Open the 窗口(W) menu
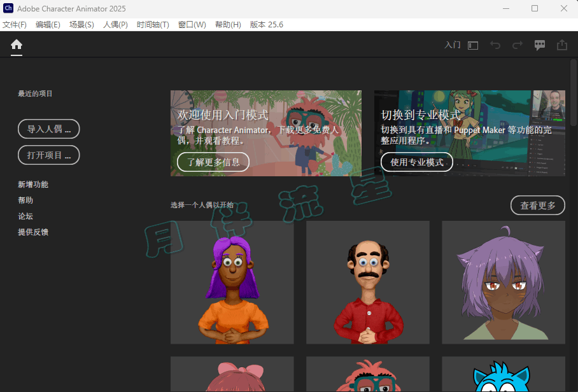This screenshot has height=392, width=578. [x=192, y=25]
